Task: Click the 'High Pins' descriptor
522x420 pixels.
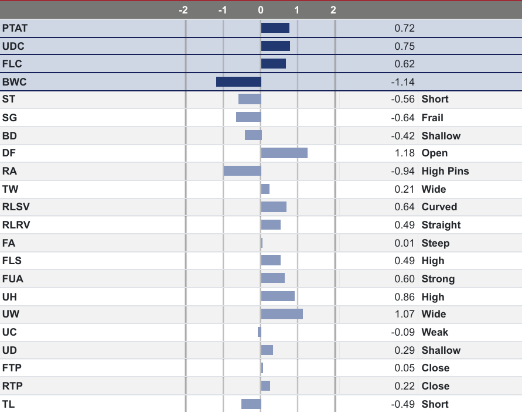Action: 445,171
